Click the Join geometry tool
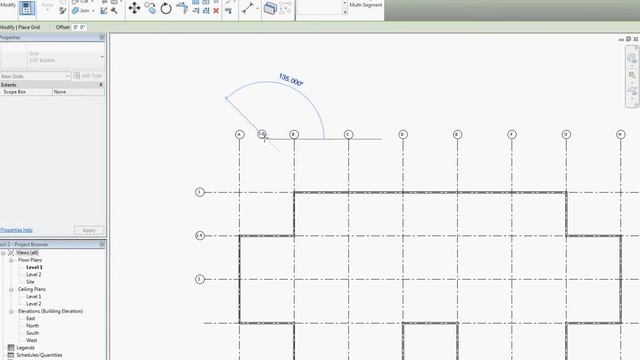 coord(82,11)
